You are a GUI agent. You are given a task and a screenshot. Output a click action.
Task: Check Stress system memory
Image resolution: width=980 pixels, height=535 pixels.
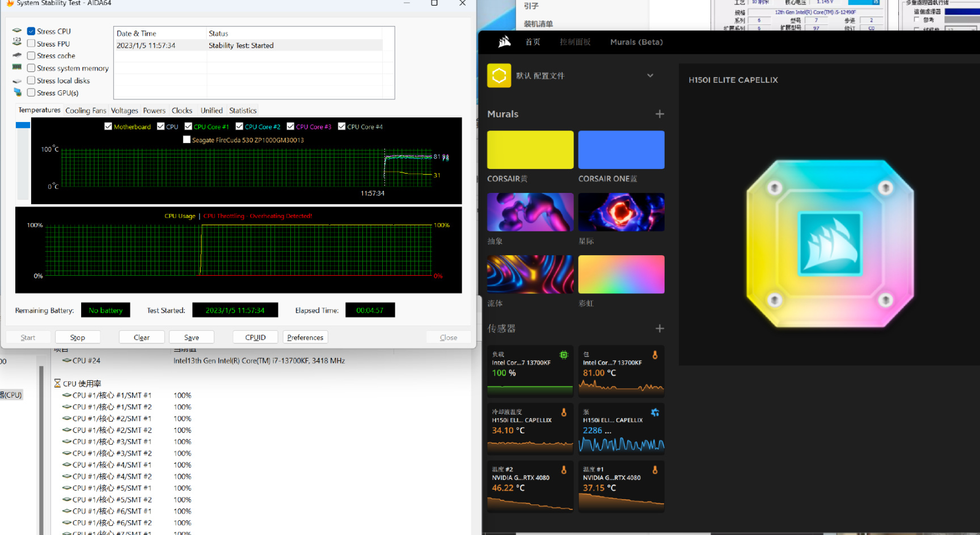(31, 68)
